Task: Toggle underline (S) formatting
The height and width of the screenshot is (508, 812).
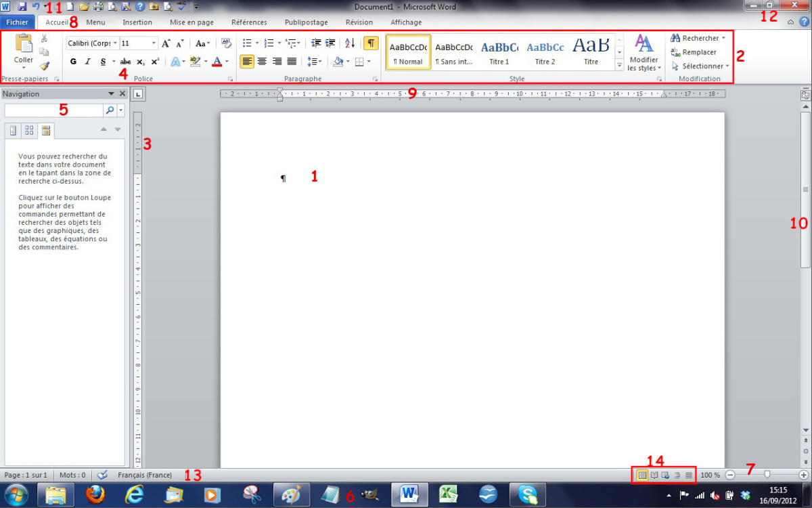Action: pos(103,62)
